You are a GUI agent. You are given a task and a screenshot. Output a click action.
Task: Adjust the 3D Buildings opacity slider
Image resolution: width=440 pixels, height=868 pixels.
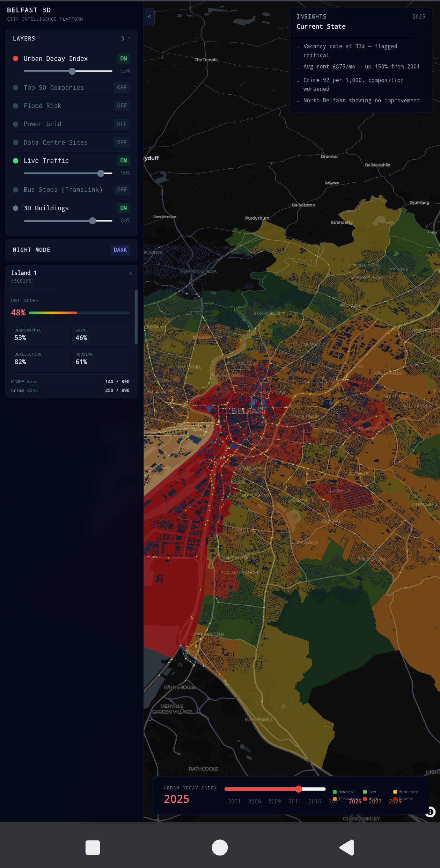coord(68,221)
